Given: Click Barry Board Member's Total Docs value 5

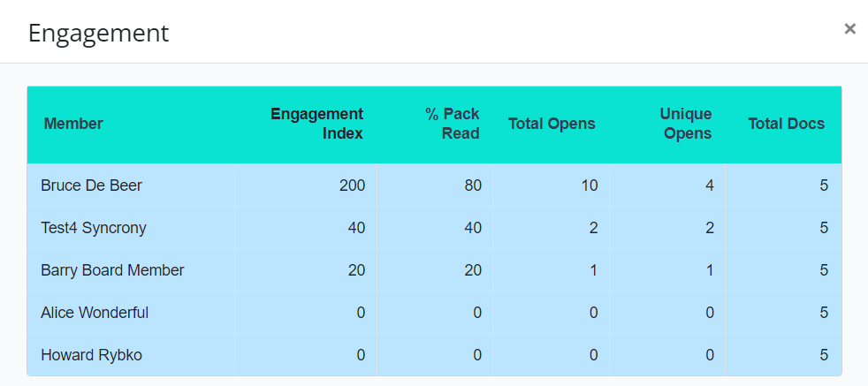Looking at the screenshot, I should pos(825,270).
